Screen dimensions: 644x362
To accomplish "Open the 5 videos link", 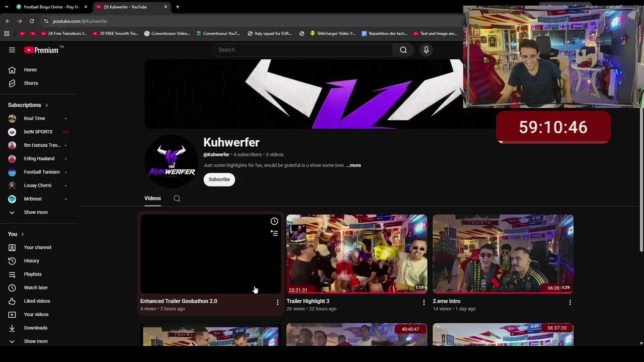I will (275, 155).
